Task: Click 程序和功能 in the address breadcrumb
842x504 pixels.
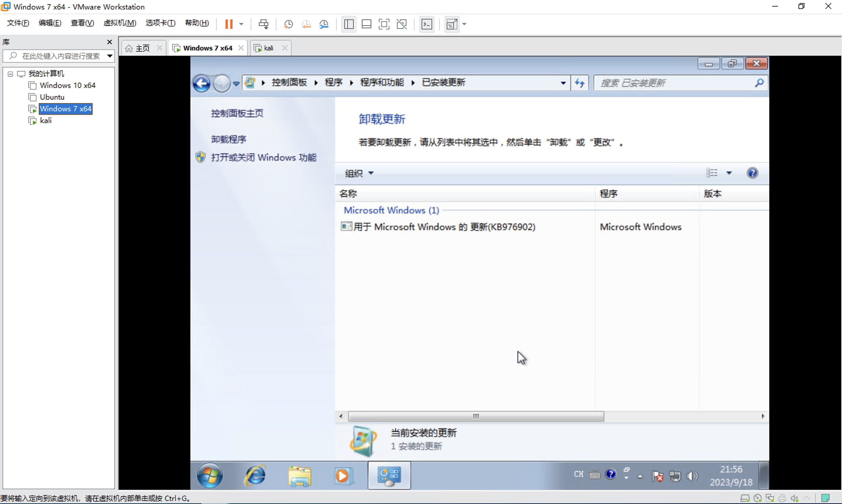Action: click(x=382, y=83)
